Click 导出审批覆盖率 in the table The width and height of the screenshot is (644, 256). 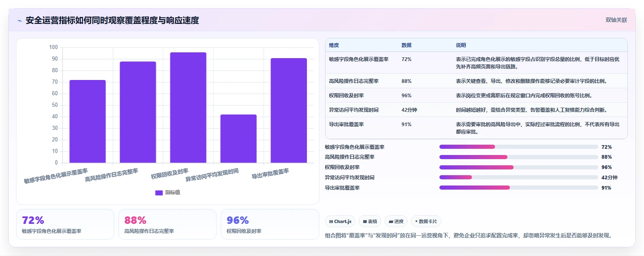[347, 124]
